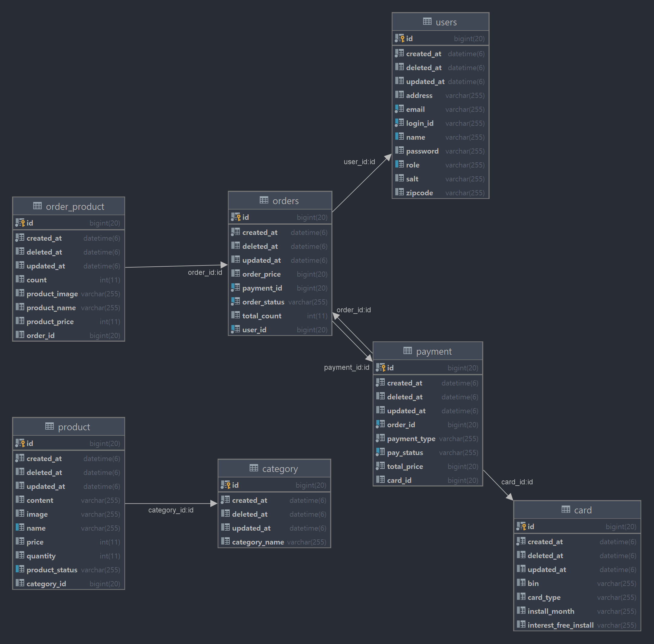
Task: Select the order_product table title
Action: (x=75, y=206)
